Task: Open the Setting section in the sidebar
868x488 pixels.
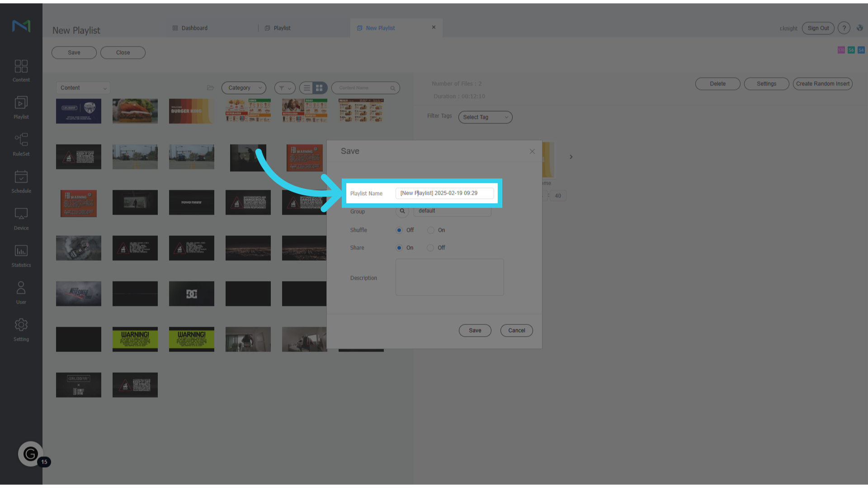Action: coord(21,330)
